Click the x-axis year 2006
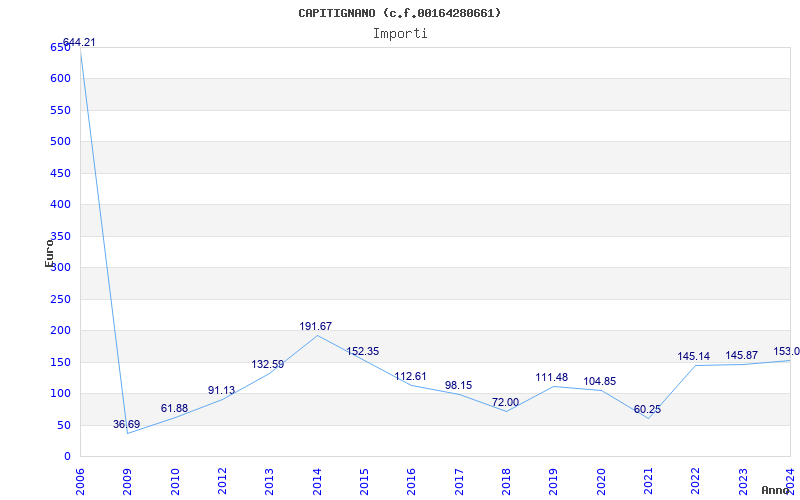This screenshot has width=800, height=500. pyautogui.click(x=80, y=481)
